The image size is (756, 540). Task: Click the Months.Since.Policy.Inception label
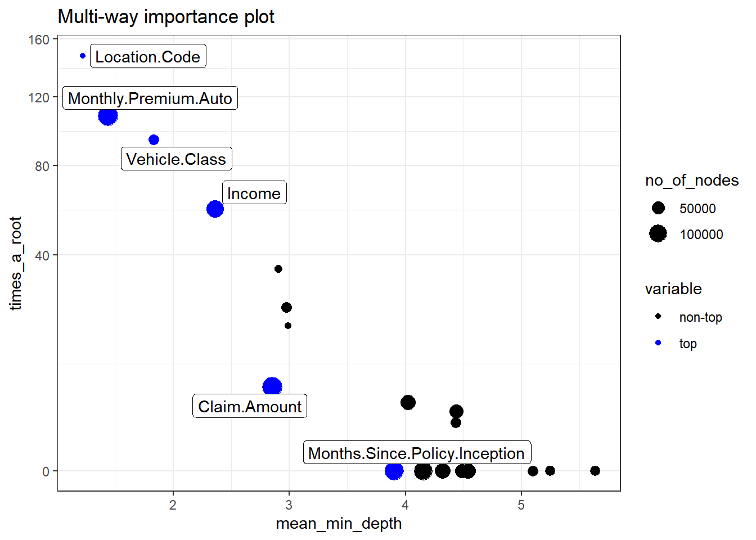tap(416, 453)
